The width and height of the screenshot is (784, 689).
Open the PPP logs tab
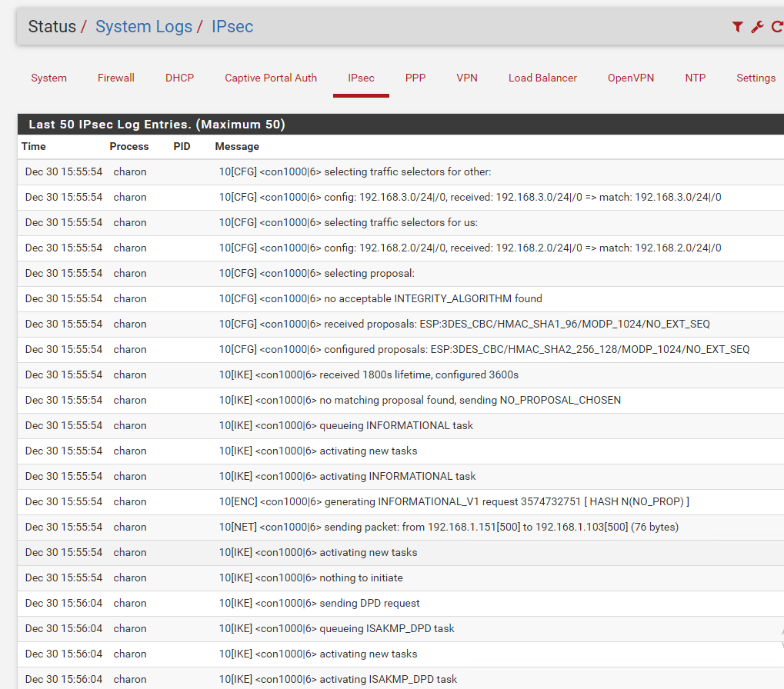click(415, 78)
